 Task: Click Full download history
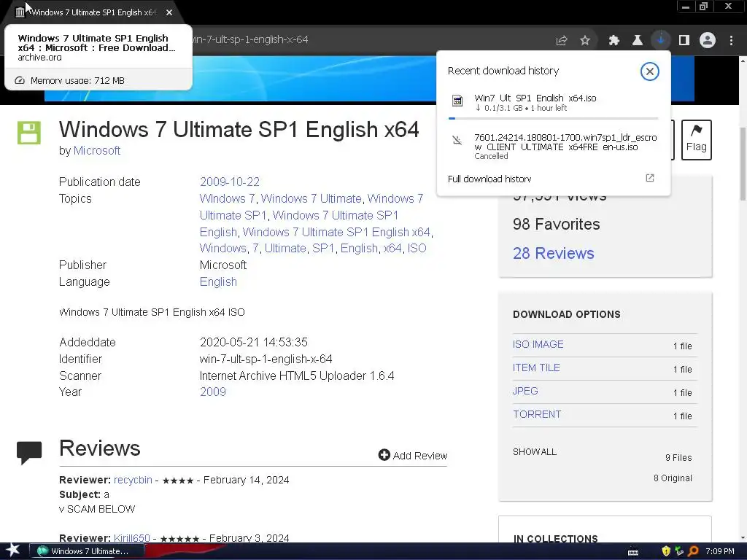coord(489,179)
